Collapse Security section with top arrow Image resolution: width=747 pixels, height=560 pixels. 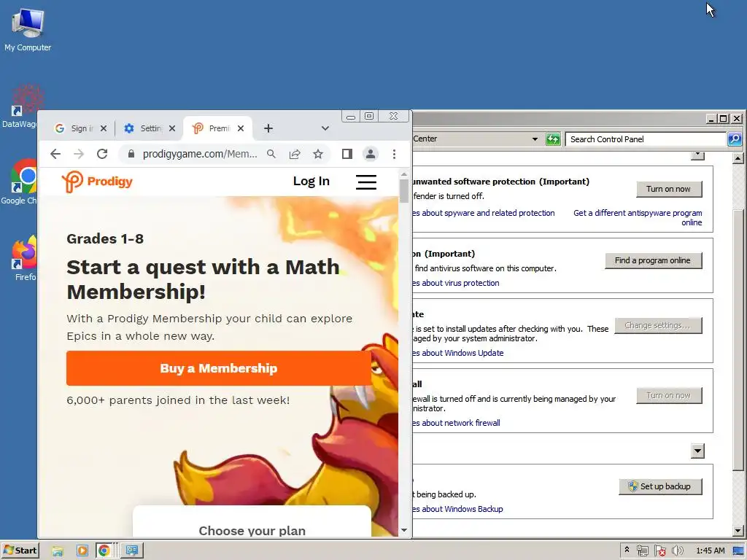[697, 155]
